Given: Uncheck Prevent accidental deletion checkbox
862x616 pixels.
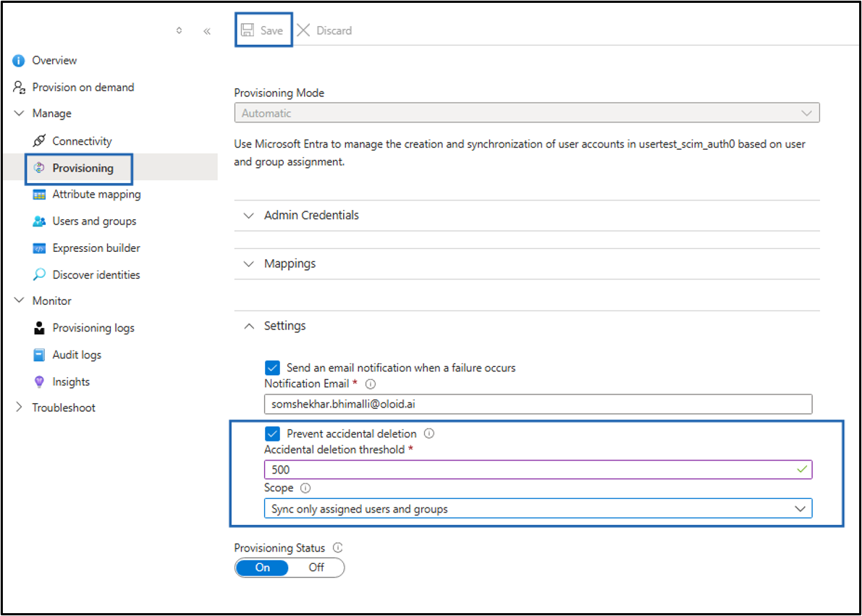Looking at the screenshot, I should tap(272, 434).
